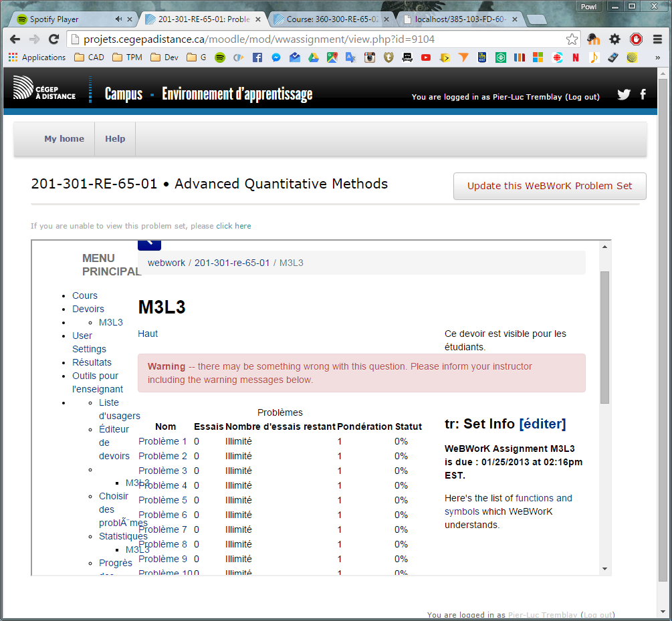Click the address bar URL field
This screenshot has width=672, height=621.
tap(314, 39)
